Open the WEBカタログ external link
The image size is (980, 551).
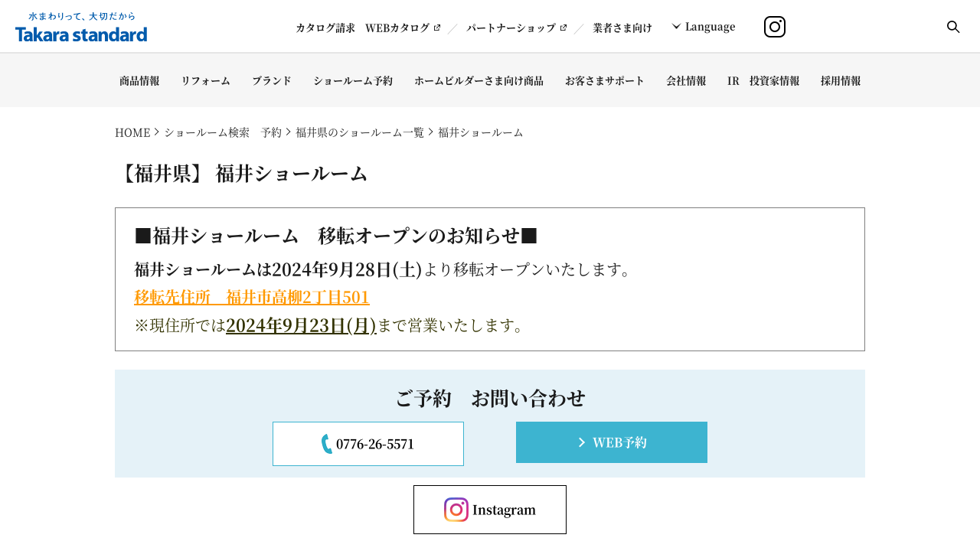pyautogui.click(x=403, y=28)
